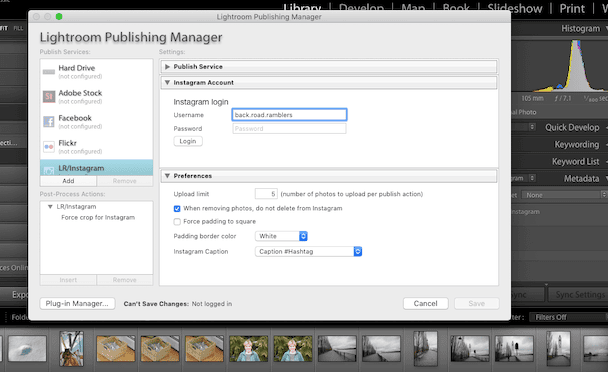Image resolution: width=608 pixels, height=372 pixels.
Task: Open the Plug-in Manager
Action: click(77, 303)
